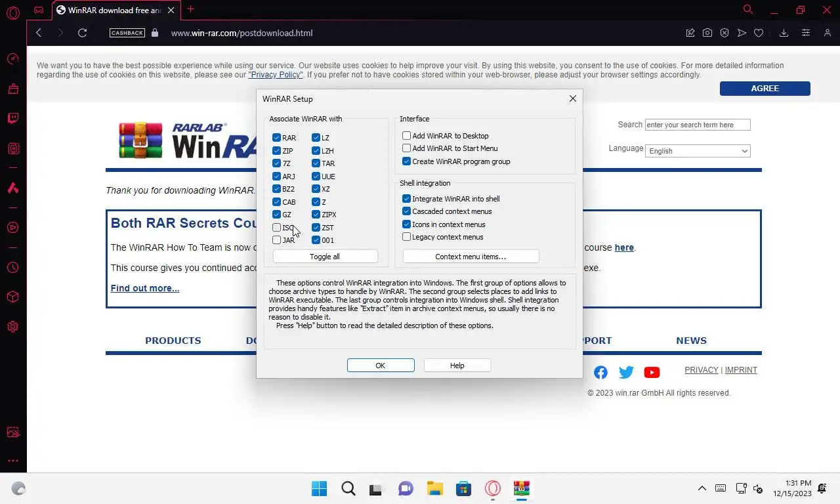Focus the website search term field
This screenshot has height=504, width=840.
[x=698, y=125]
